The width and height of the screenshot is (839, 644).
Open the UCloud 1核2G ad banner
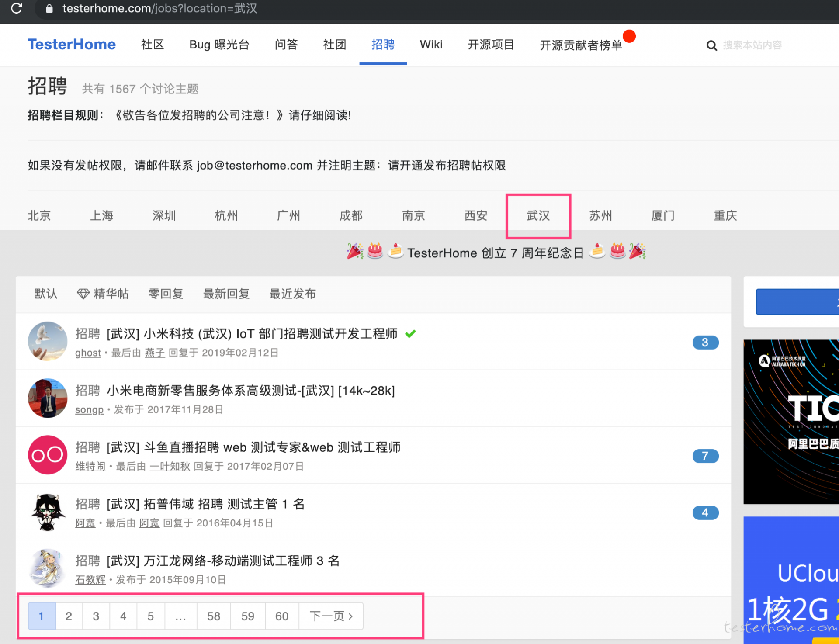[x=791, y=580]
